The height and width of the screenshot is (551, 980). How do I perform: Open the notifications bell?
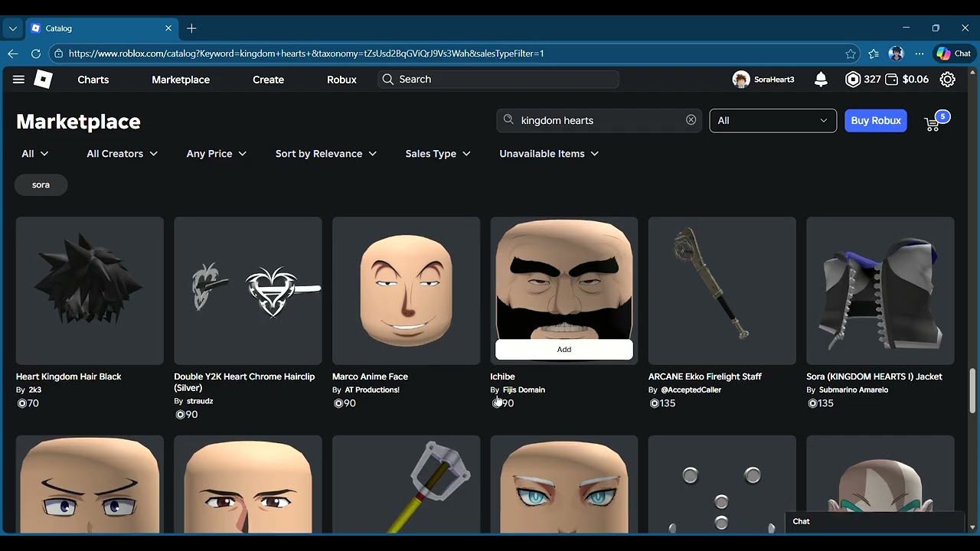coord(821,80)
